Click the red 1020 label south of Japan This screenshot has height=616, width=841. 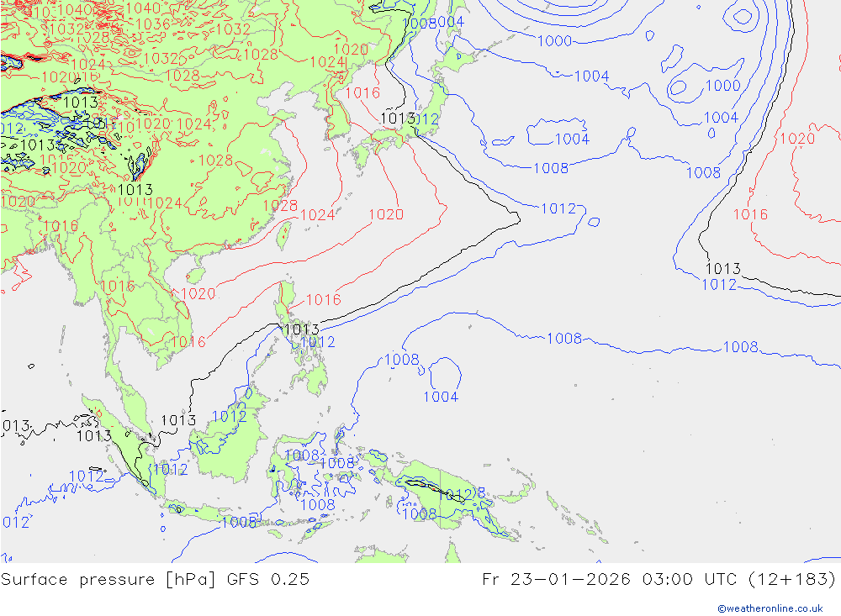[x=386, y=214]
